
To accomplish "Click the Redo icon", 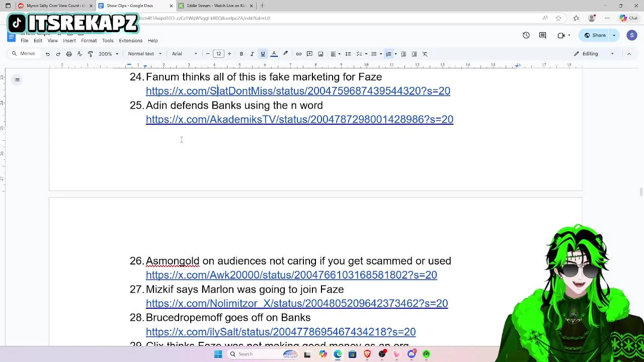I will pos(58,54).
